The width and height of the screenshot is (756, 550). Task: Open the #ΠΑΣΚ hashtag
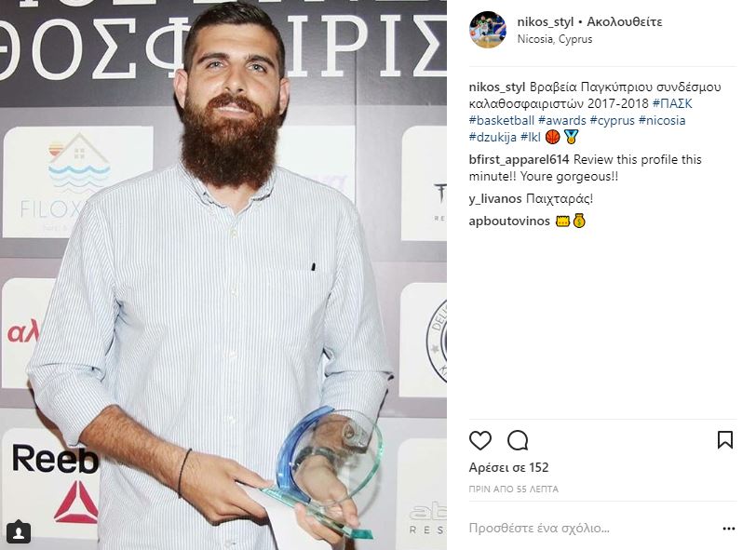coord(672,103)
